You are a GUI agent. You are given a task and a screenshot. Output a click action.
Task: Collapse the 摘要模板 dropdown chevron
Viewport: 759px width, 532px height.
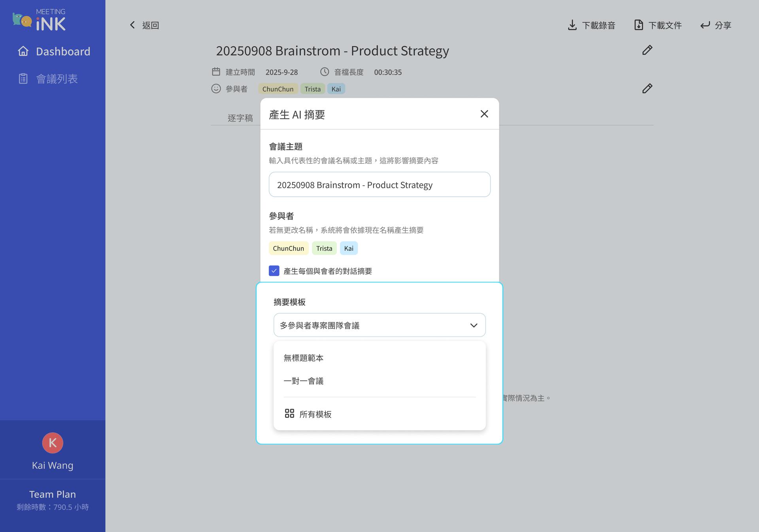click(474, 325)
